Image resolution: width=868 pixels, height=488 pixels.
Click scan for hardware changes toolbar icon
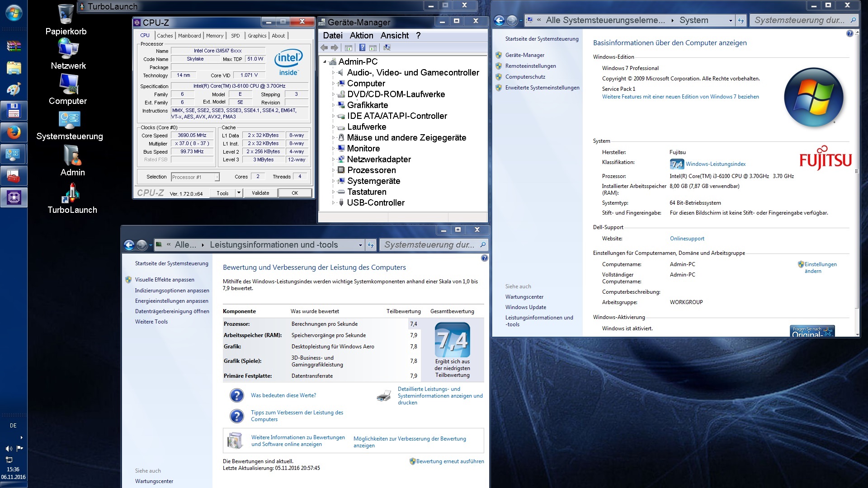(387, 48)
